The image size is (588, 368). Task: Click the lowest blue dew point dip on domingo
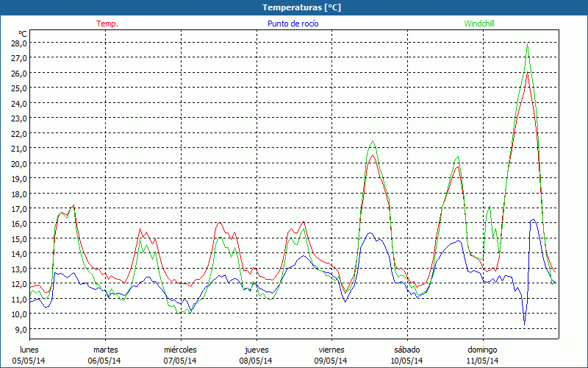(524, 323)
